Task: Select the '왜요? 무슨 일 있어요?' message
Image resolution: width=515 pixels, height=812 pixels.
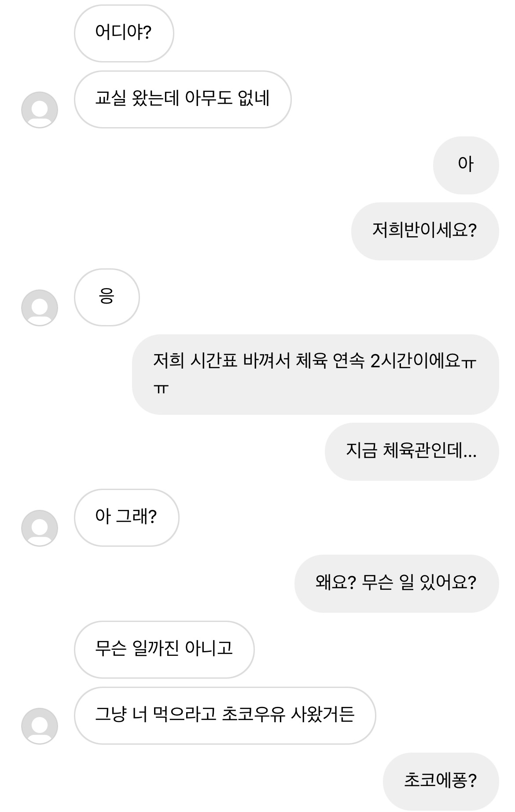Action: pyautogui.click(x=396, y=583)
